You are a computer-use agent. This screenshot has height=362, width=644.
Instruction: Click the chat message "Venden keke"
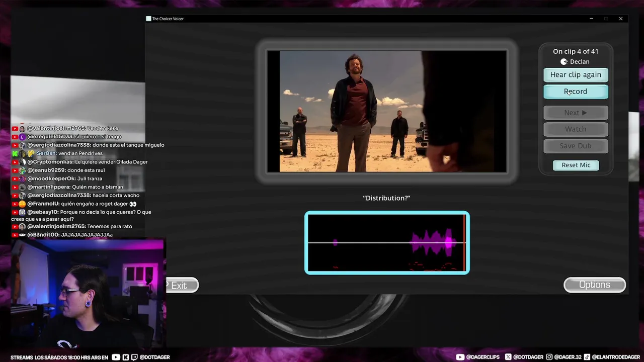click(x=103, y=128)
